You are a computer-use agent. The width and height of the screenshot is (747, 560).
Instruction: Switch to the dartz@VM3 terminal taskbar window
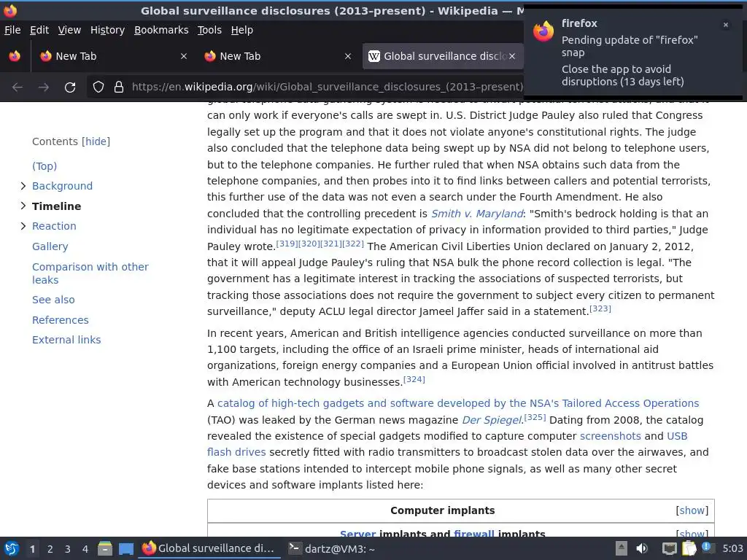click(x=332, y=549)
